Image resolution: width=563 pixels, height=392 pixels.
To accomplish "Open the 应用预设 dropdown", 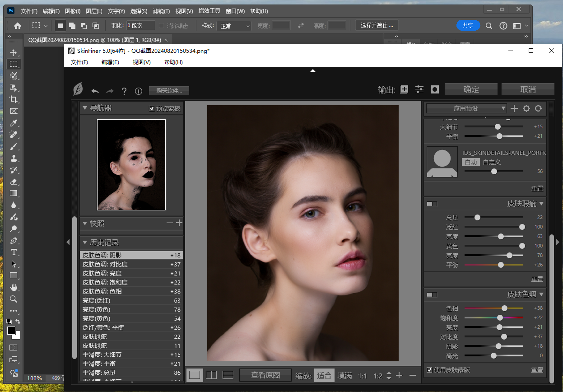I will coord(466,108).
